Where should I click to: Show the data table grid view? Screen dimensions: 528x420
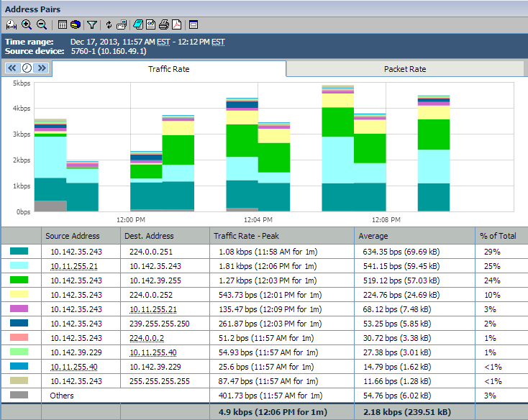[x=63, y=24]
